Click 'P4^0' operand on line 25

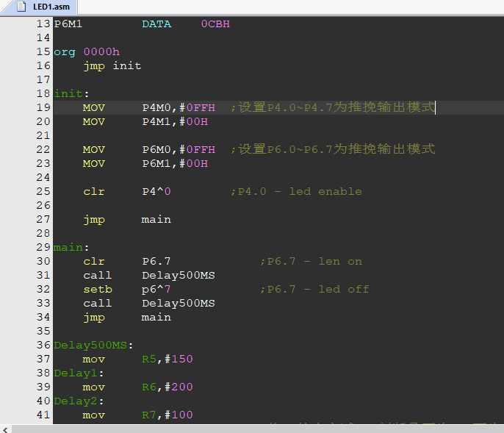(x=156, y=192)
